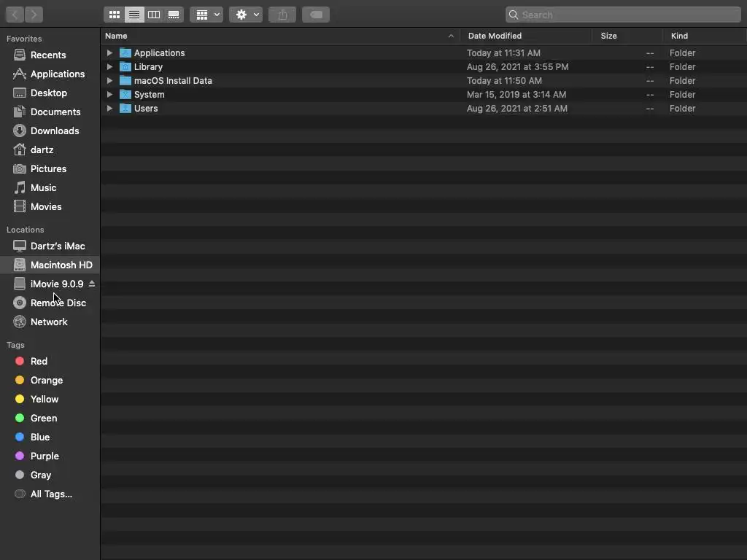Go forward using the forward arrow
This screenshot has width=747, height=560.
pos(34,15)
